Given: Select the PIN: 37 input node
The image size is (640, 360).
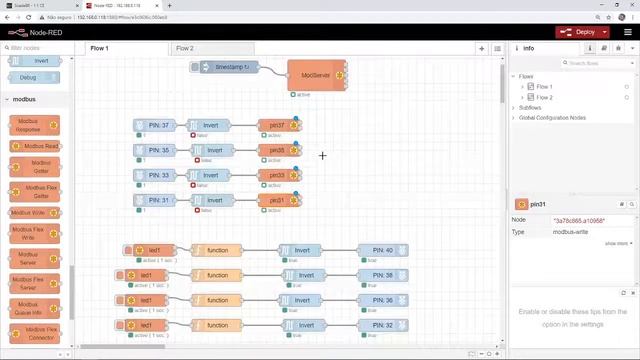Looking at the screenshot, I should 155,125.
